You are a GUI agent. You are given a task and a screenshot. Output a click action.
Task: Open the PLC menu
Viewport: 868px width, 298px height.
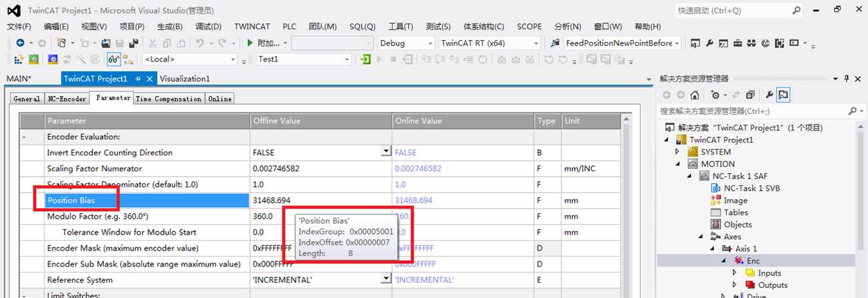pos(289,27)
